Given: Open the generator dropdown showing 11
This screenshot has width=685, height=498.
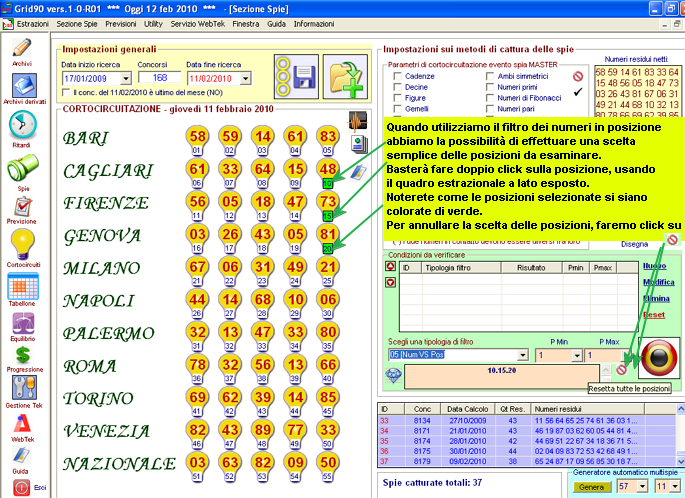Looking at the screenshot, I should tap(675, 486).
